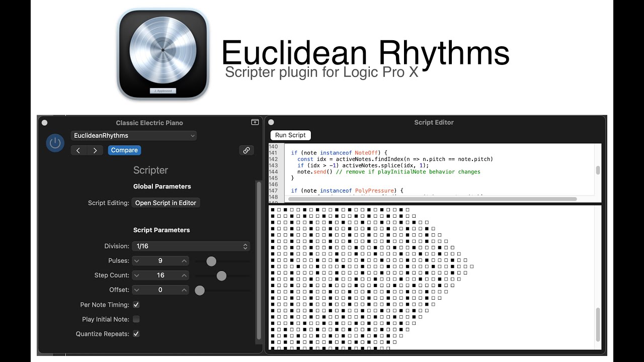
Task: Click the 'Script Parameters' heading
Action: pyautogui.click(x=162, y=230)
